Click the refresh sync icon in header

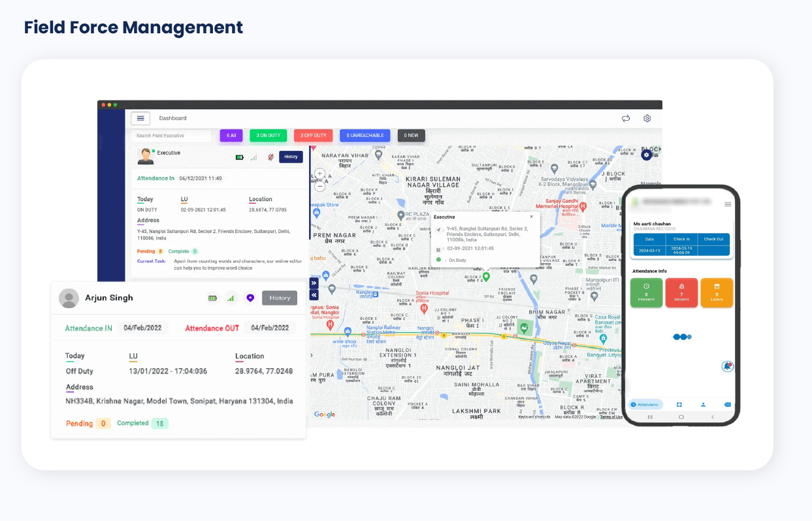(x=626, y=118)
